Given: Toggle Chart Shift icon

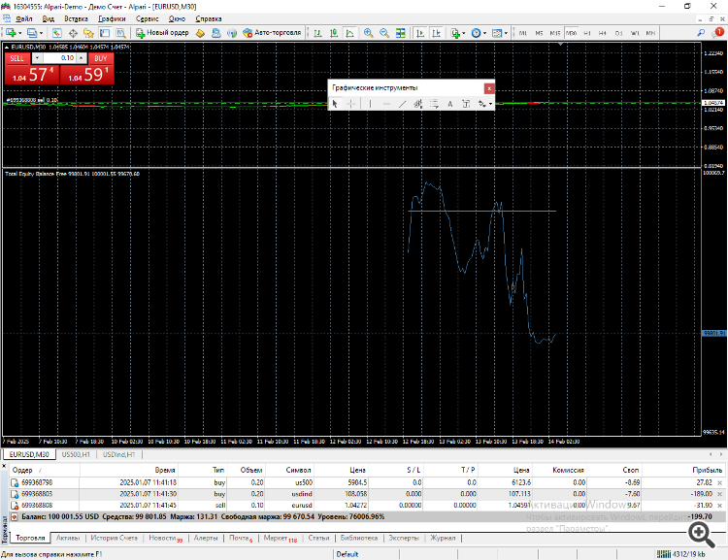Looking at the screenshot, I should coord(437,33).
